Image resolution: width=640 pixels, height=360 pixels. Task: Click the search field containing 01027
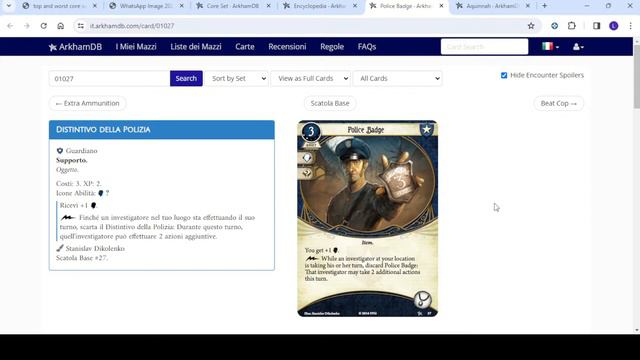(109, 78)
